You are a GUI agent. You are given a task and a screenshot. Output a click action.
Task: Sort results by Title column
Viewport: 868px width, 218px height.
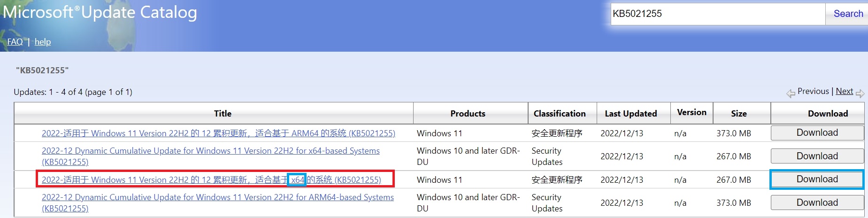coord(223,114)
